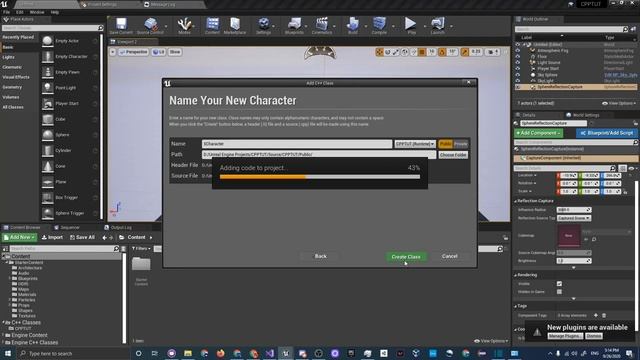Open View Options in World Outliner
This screenshot has height=360, width=640.
(619, 103)
